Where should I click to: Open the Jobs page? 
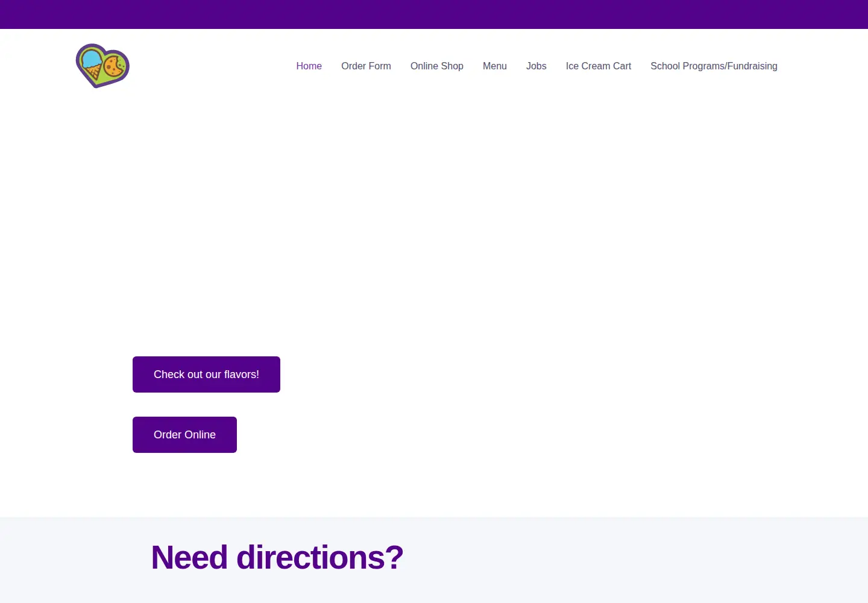(536, 66)
